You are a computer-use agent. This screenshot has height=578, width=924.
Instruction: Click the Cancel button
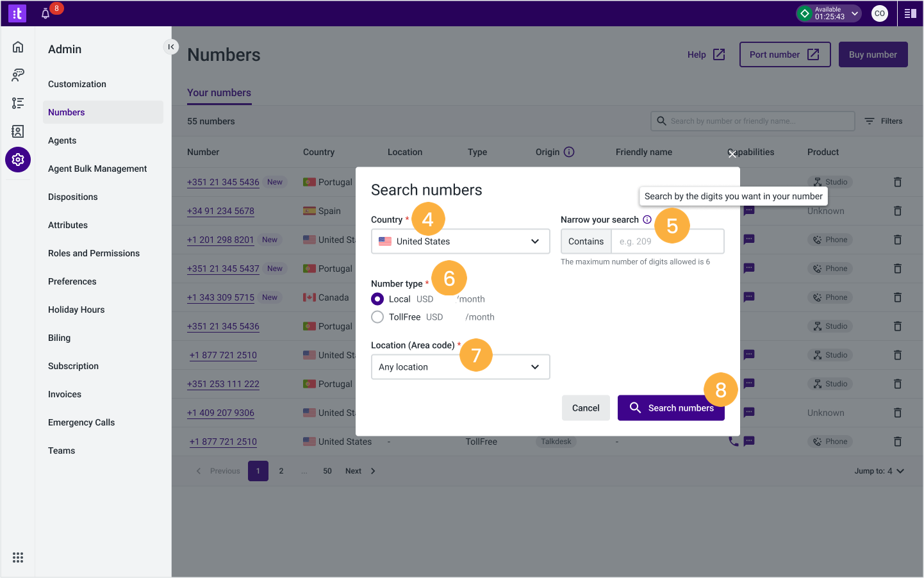tap(586, 408)
